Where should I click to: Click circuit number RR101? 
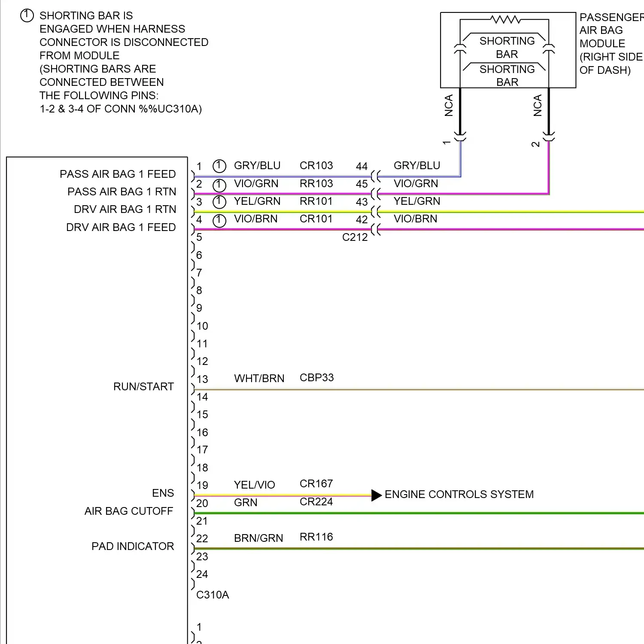[x=316, y=201]
